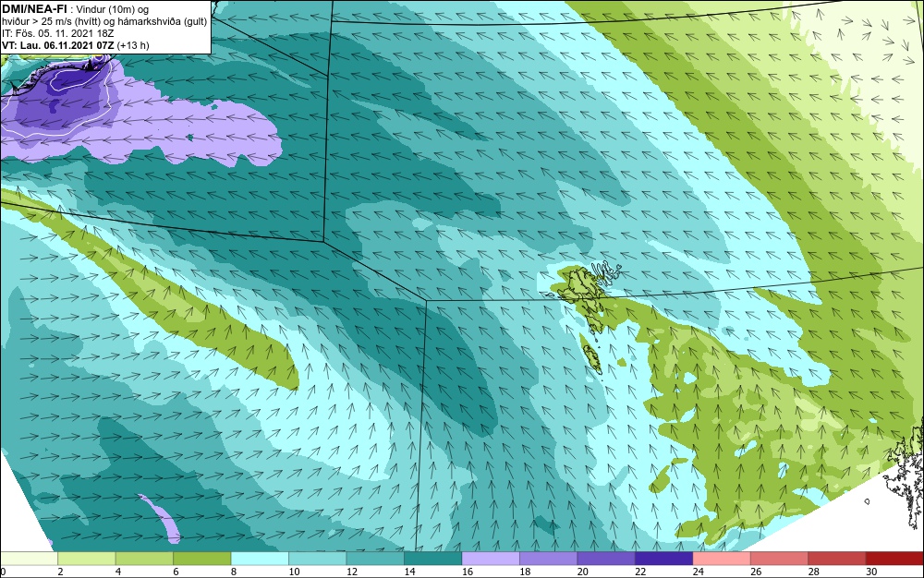Click the 10–12 m/s aqua legend swatch
Viewport: 924px width, 578px height.
pos(318,558)
